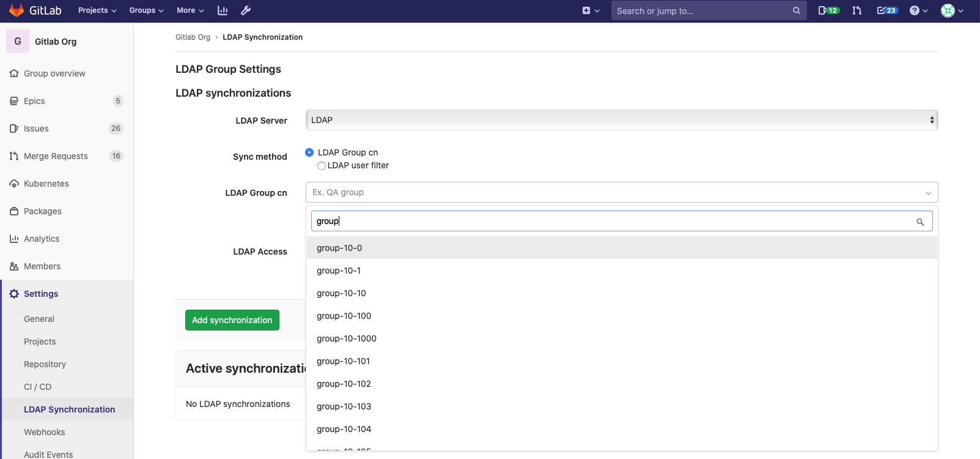This screenshot has height=459, width=980.
Task: Open the to-do list icon with 23
Action: tap(886, 10)
